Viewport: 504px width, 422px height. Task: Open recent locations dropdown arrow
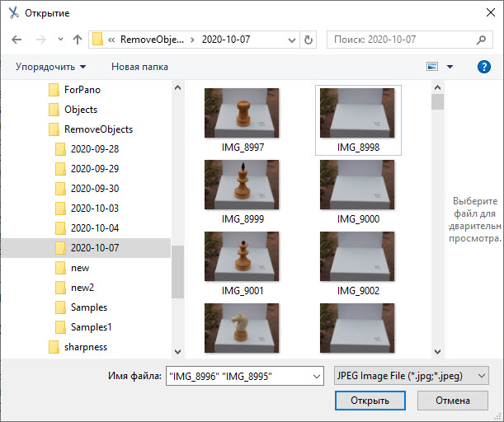point(60,40)
